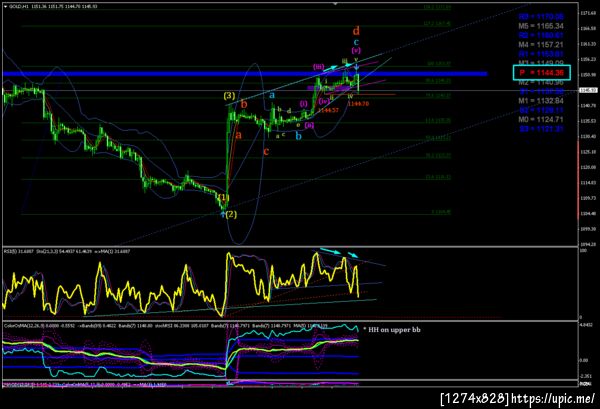
Task: Select the orange 1144.57 price annotation
Action: [x=328, y=111]
